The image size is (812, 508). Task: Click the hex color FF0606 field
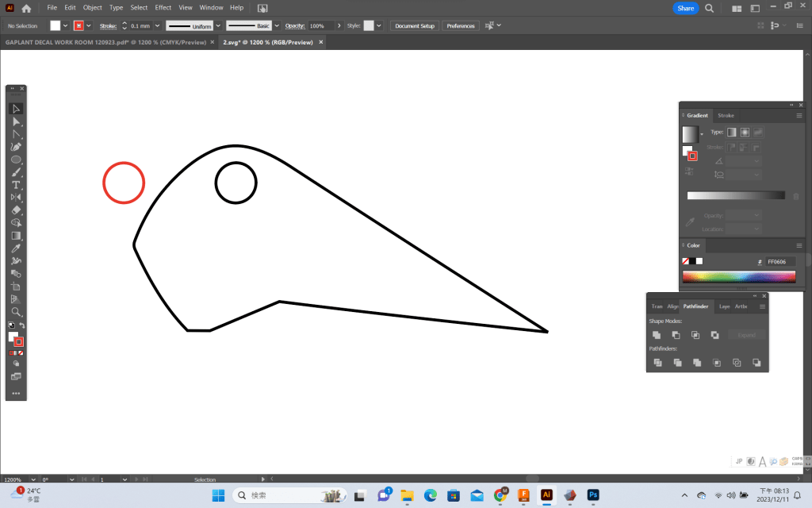(779, 261)
